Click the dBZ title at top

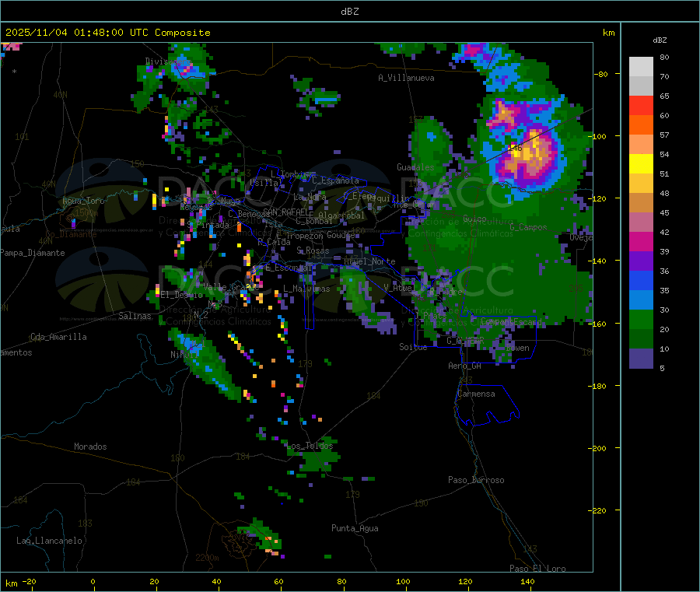349,12
